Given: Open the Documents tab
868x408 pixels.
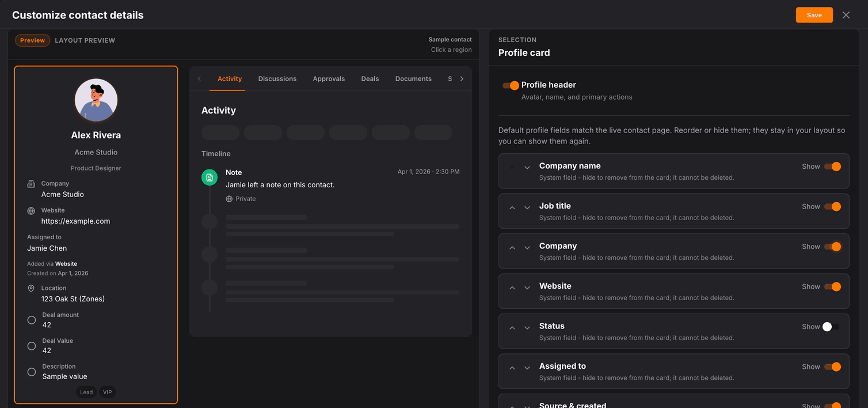Looking at the screenshot, I should [x=413, y=79].
